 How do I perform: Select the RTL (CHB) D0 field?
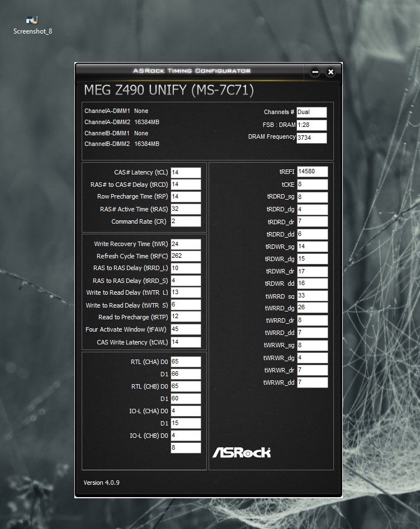186,386
